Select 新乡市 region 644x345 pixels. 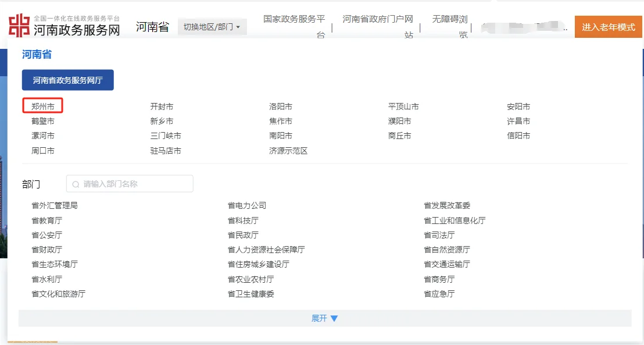(x=162, y=122)
